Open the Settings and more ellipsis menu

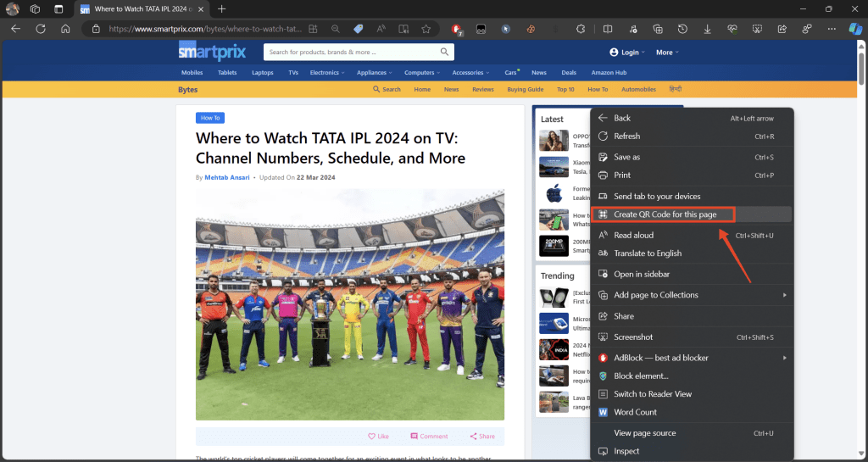pos(832,29)
